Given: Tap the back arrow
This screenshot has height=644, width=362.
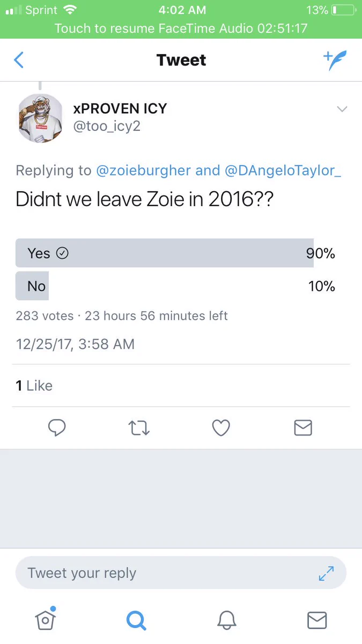Looking at the screenshot, I should pos(19,60).
